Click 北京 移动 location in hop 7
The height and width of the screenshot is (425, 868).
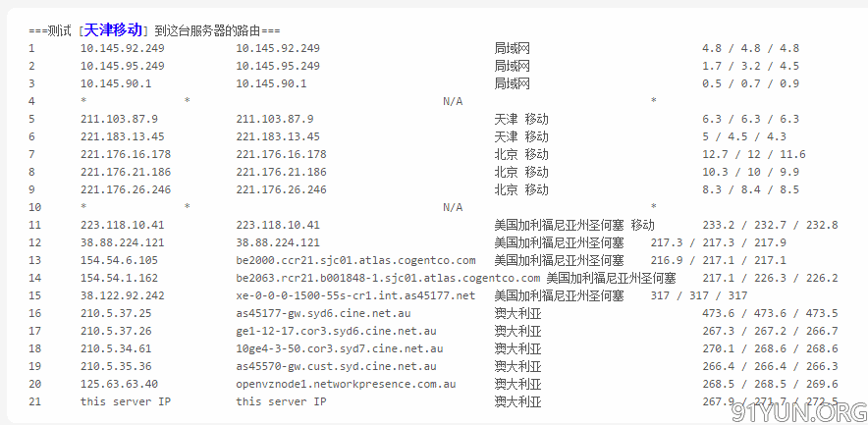521,154
